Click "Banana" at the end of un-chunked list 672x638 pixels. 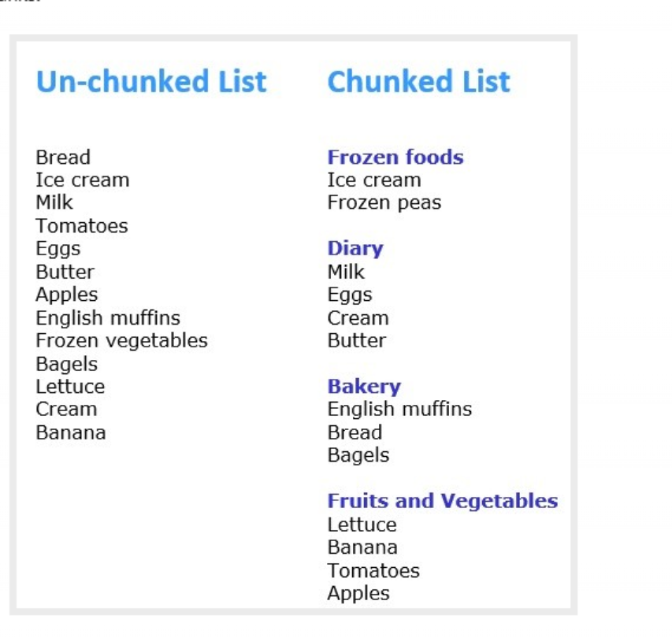point(71,432)
